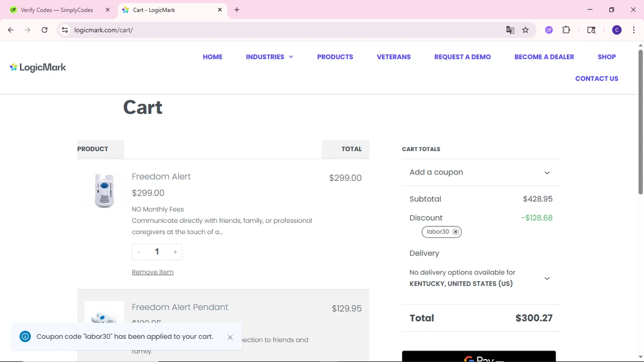Dismiss the coupon applied notification
644x362 pixels.
[x=230, y=338]
